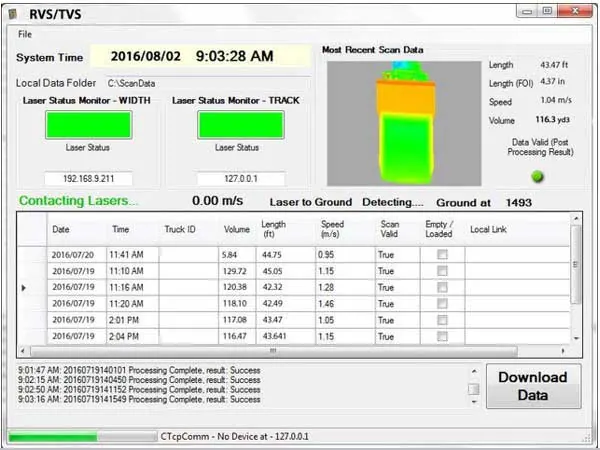Select length cell 44.75
Viewport: 600px width, 450px height.
point(286,255)
